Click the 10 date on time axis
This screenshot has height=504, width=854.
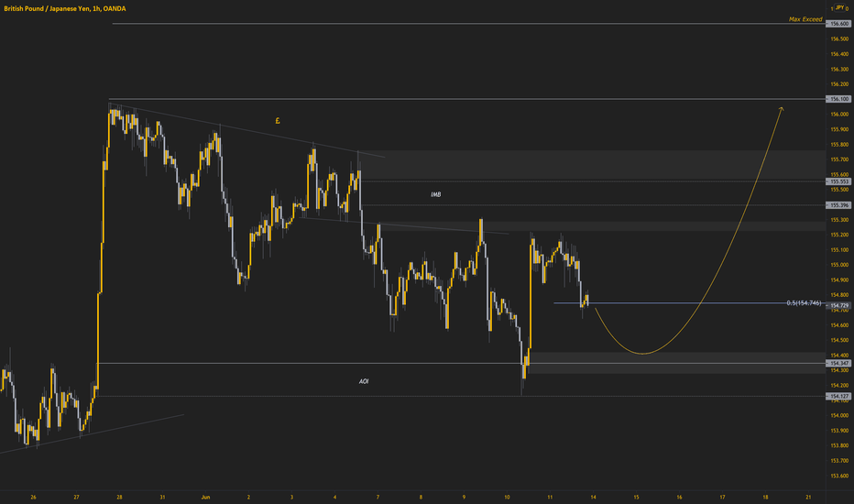[x=507, y=497]
